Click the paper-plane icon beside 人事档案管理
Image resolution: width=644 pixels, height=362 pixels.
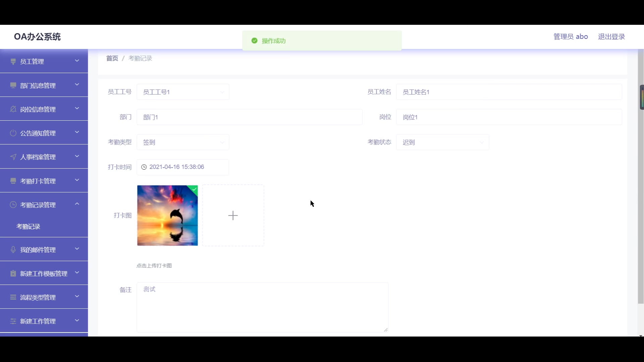[13, 157]
